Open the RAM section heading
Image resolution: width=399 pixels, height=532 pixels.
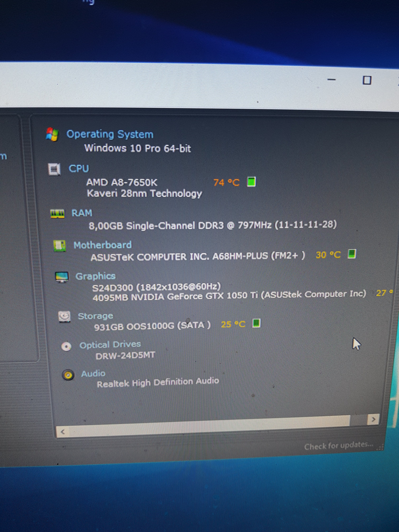[x=82, y=213]
